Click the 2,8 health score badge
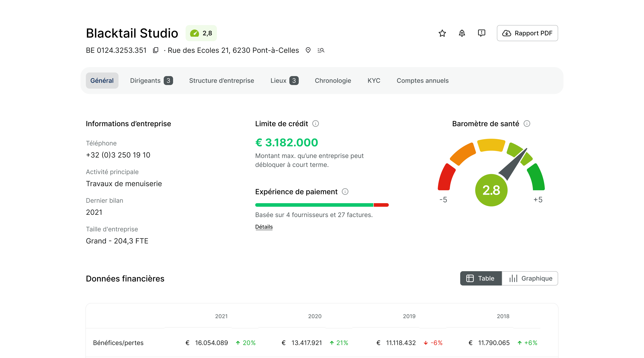Viewport: 644px width, 358px height. [201, 33]
